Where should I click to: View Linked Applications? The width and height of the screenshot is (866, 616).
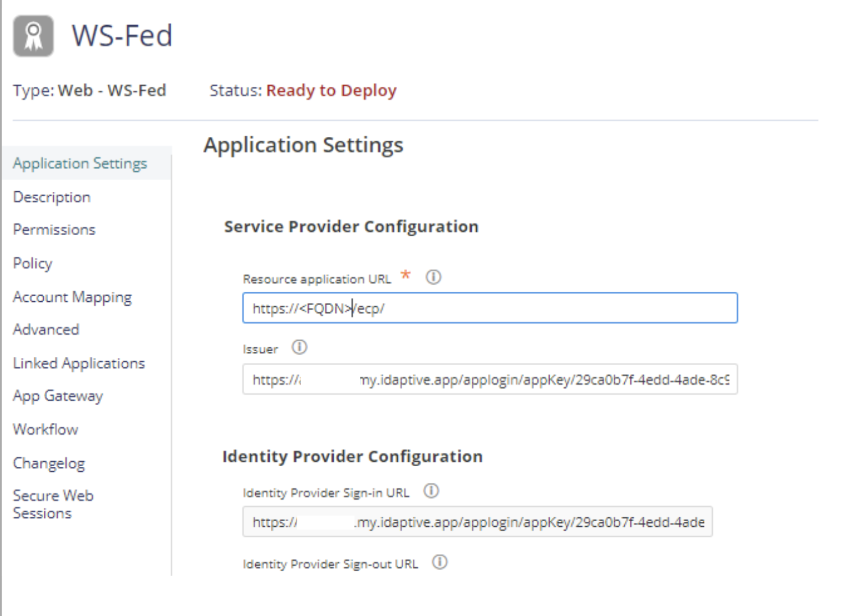79,363
